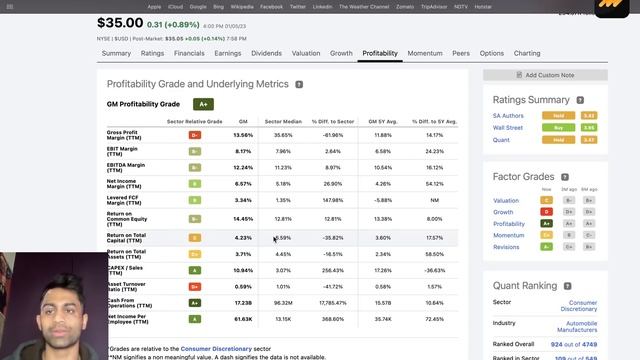Open the Wall Street ratings link

click(507, 128)
